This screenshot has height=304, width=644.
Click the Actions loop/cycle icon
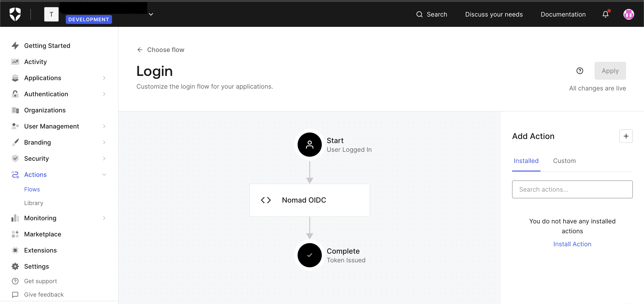15,174
